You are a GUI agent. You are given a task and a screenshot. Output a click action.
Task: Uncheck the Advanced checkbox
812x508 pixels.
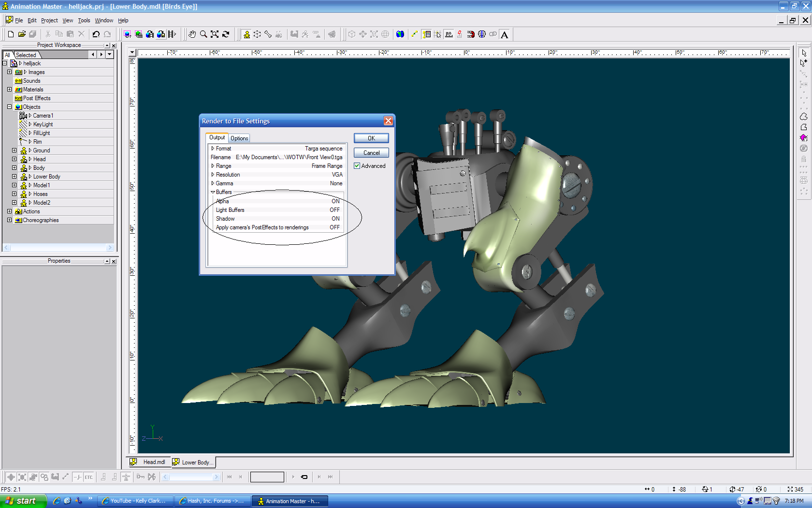357,166
